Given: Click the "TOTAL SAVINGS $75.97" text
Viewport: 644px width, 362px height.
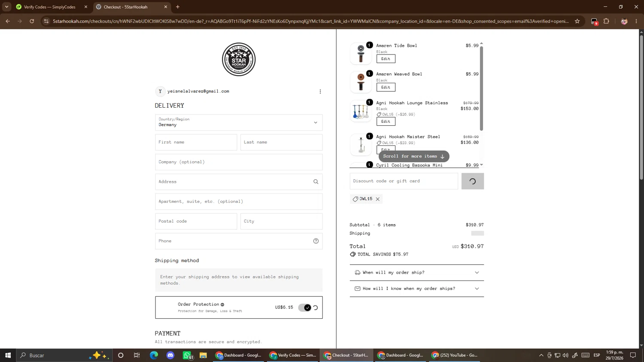Looking at the screenshot, I should (x=383, y=254).
